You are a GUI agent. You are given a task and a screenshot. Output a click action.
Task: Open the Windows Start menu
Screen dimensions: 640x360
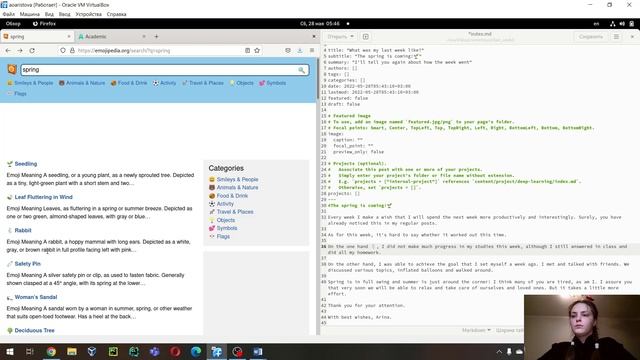pyautogui.click(x=10, y=351)
